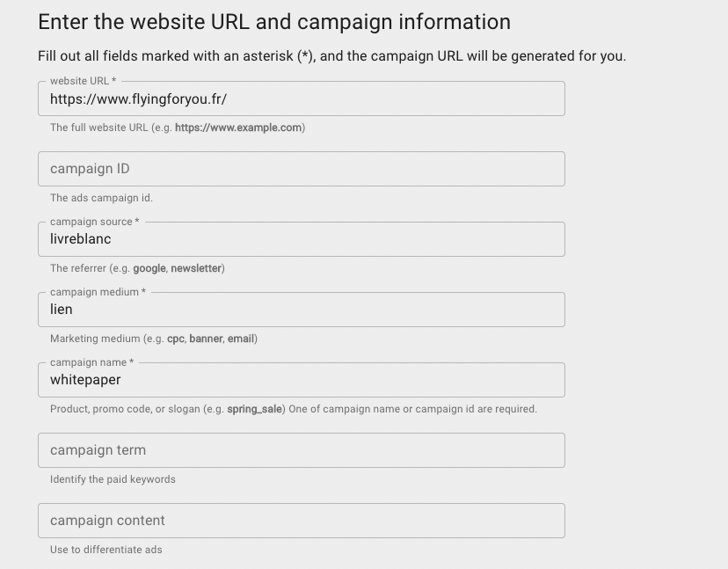Click the bold 'email' medium example
This screenshot has width=728, height=569.
pyautogui.click(x=241, y=339)
